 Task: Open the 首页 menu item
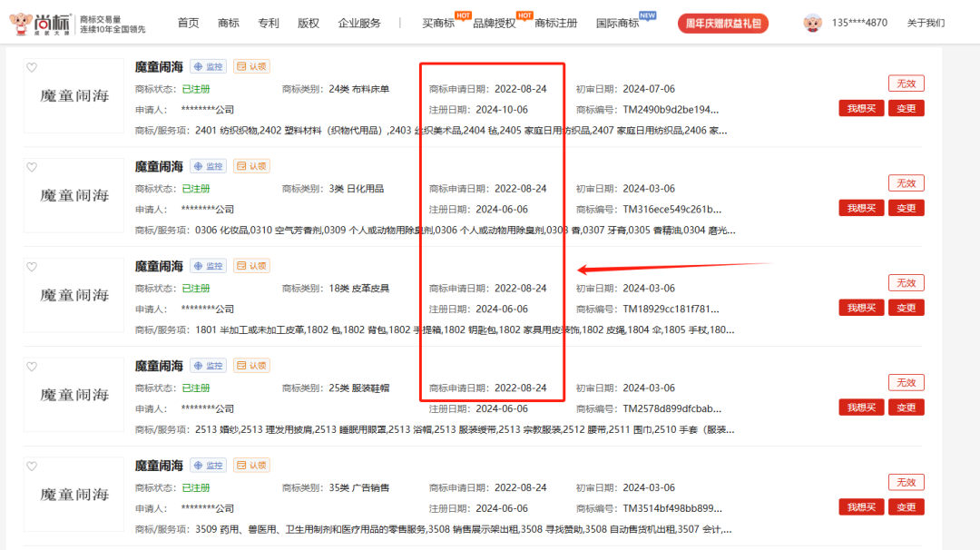188,23
